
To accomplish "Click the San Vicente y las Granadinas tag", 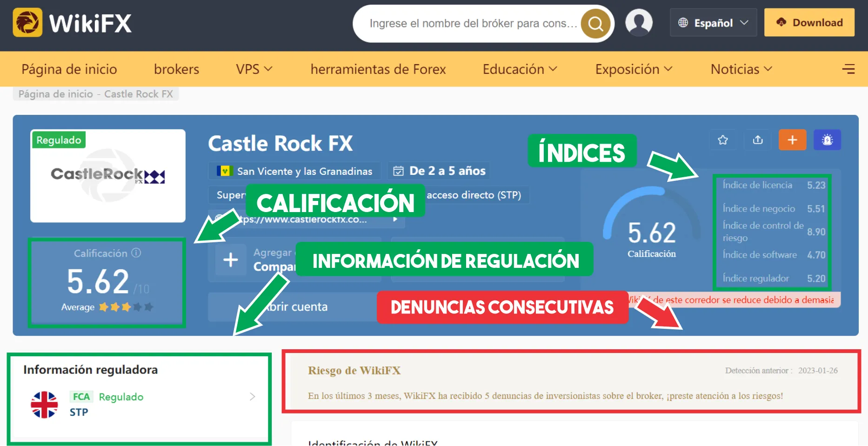I will 295,171.
